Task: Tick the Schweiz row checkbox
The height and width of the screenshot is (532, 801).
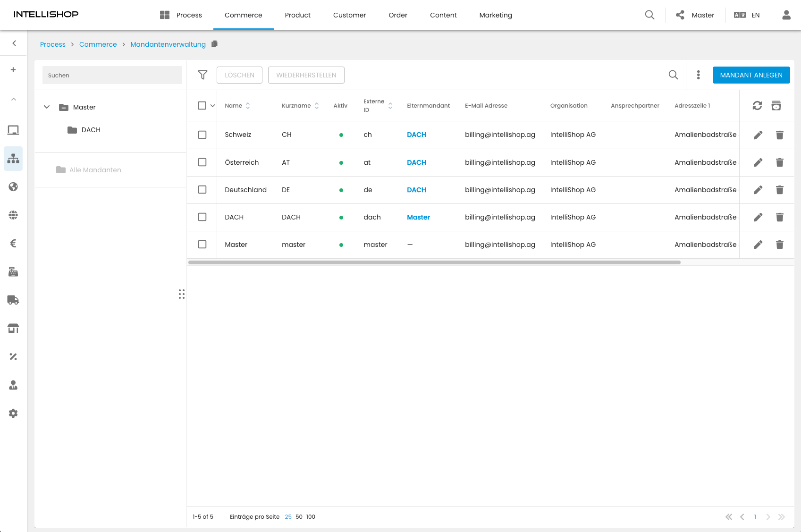Action: tap(202, 135)
